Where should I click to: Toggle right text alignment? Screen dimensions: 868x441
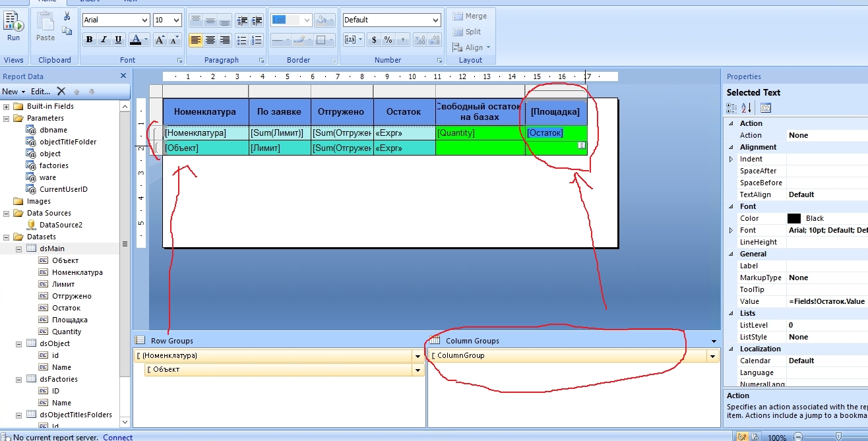click(225, 40)
